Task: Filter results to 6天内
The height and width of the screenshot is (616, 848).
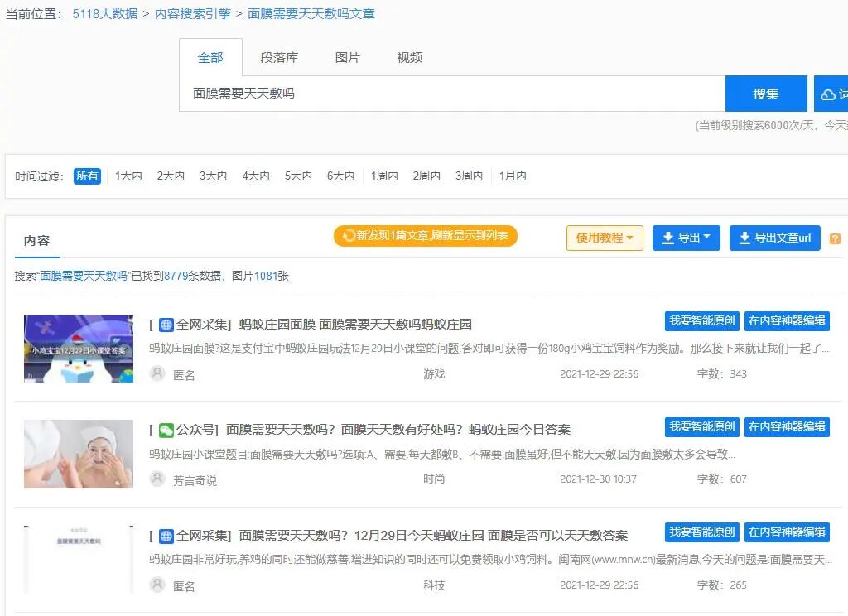Action: (340, 176)
